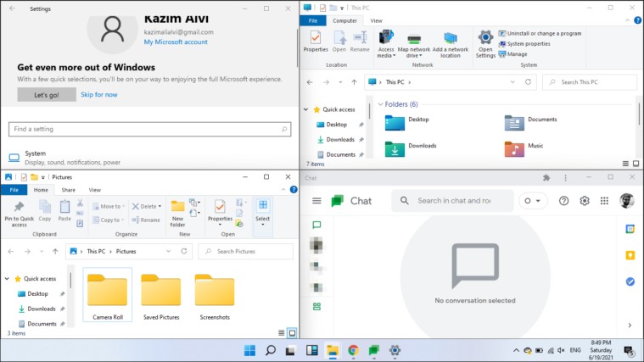Open Windows Start from the taskbar
The height and width of the screenshot is (362, 644).
[x=249, y=350]
